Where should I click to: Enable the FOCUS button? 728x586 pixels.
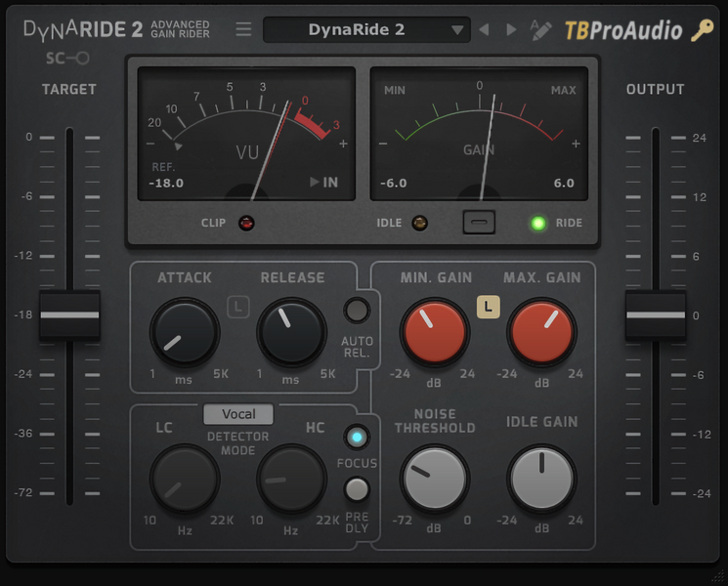[x=358, y=438]
